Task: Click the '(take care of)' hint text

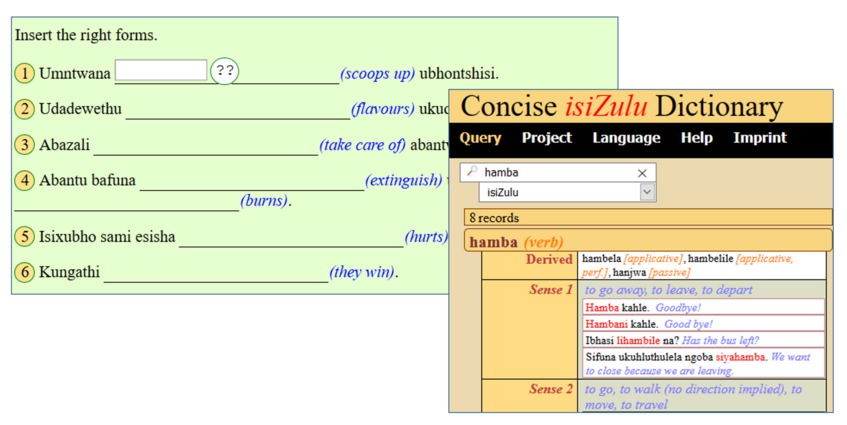Action: (362, 145)
